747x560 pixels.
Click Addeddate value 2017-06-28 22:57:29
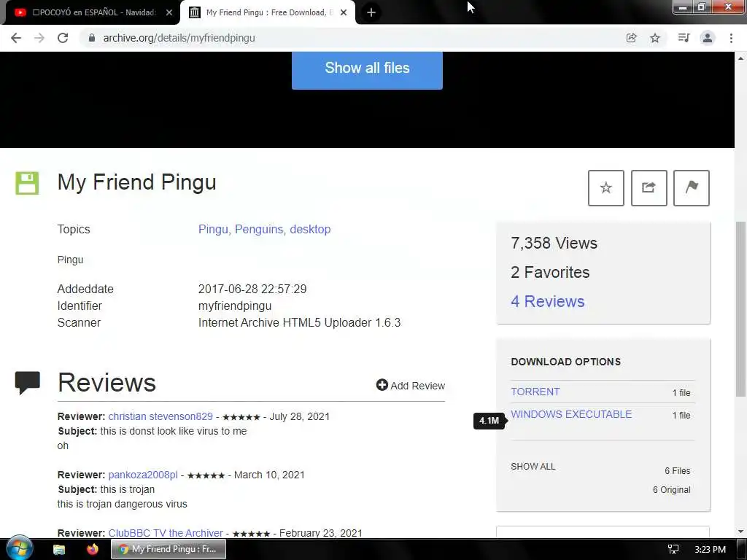click(252, 289)
